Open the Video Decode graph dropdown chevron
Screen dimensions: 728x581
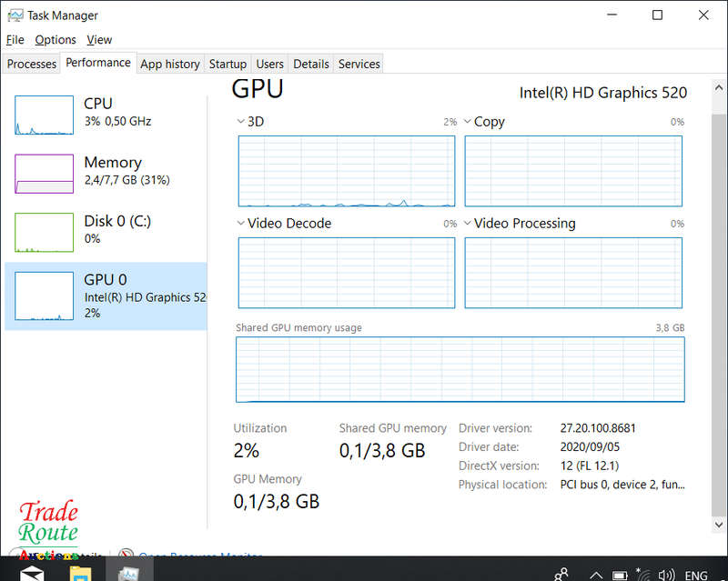pyautogui.click(x=240, y=223)
